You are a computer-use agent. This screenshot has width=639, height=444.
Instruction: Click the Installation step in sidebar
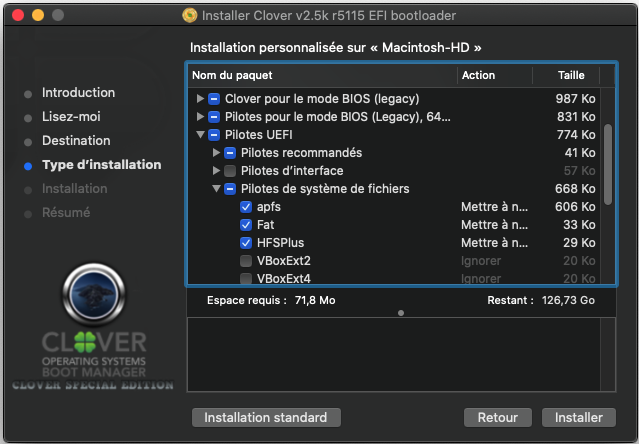coord(75,189)
